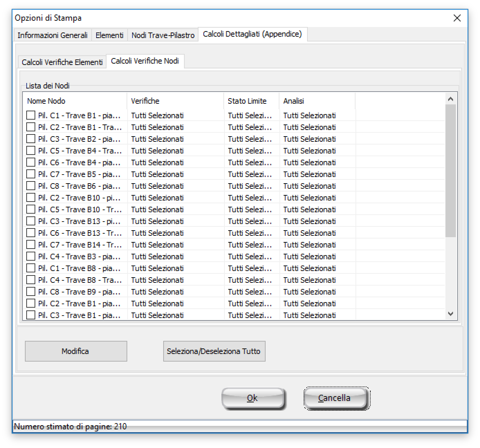Go to the Nodi Trave-Pilastro tab

[163, 35]
